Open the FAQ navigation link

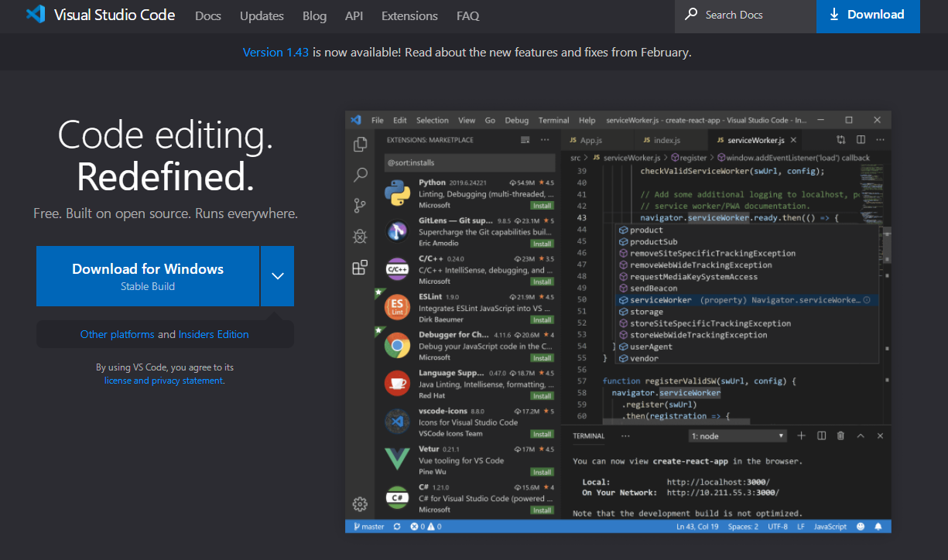click(x=467, y=15)
